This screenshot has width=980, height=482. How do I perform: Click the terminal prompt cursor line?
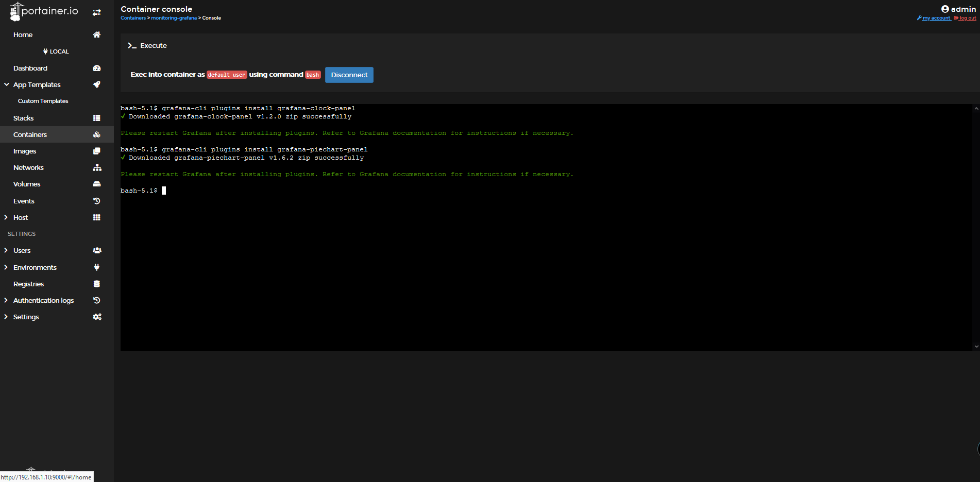tap(143, 191)
